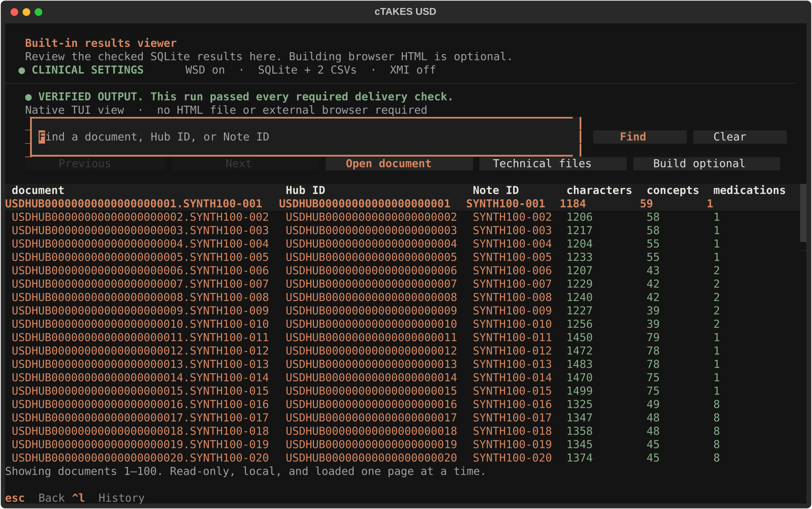
Task: Go to the Previous page
Action: pos(95,164)
